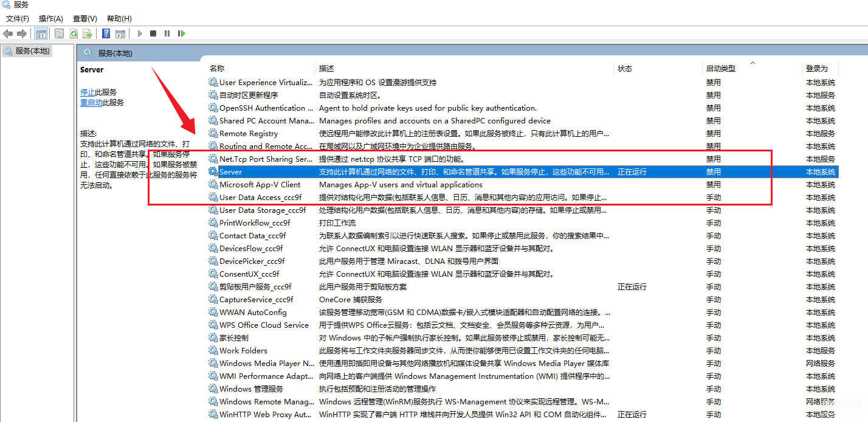Click the Pause Service toolbar icon
This screenshot has height=422, width=868.
167,33
